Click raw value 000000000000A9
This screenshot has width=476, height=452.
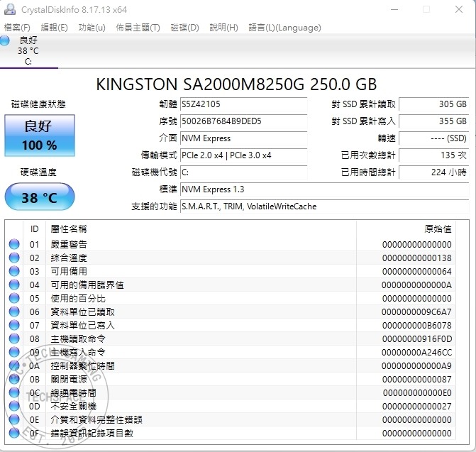(x=416, y=366)
